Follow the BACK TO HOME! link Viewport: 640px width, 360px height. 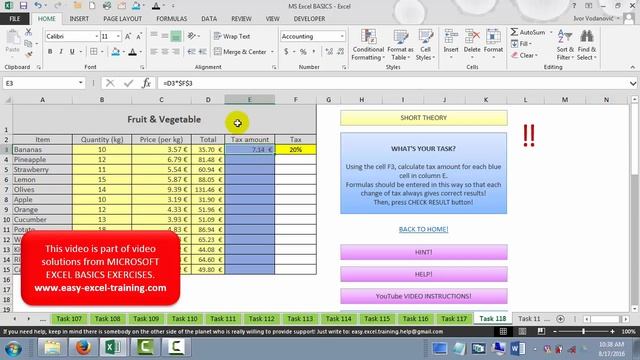423,229
